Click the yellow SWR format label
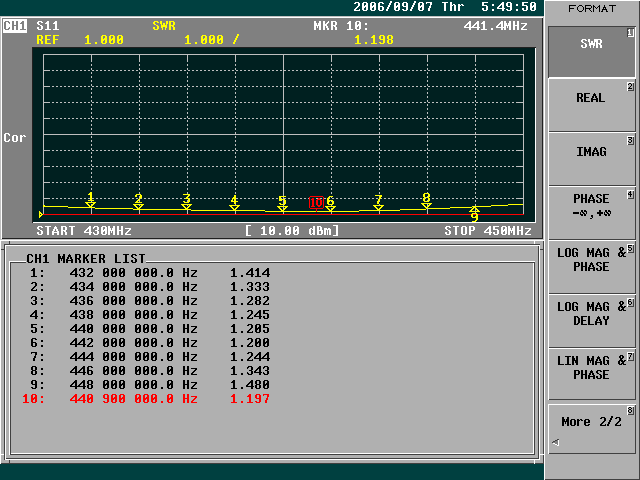 (x=164, y=26)
